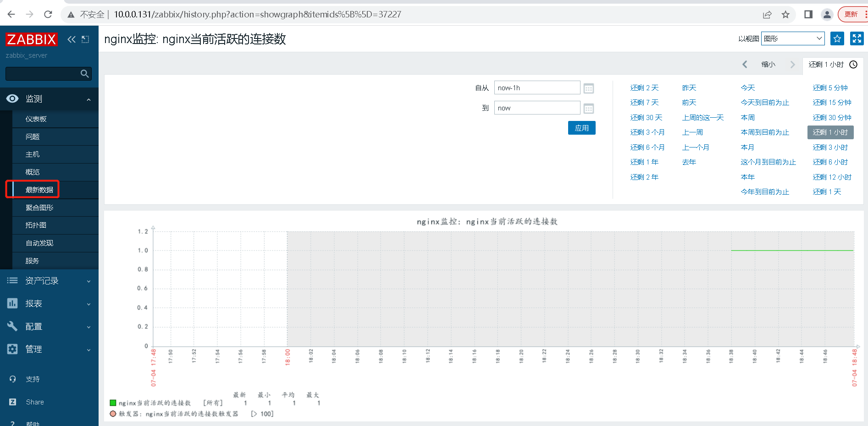Open 自动发现 in the sidebar

click(x=39, y=243)
